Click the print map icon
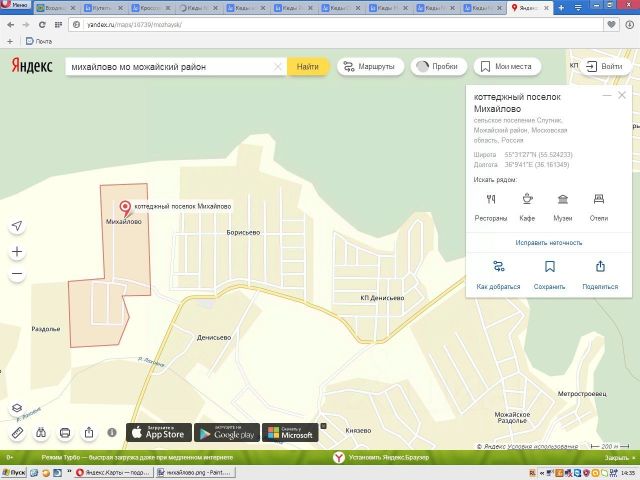 [x=65, y=433]
